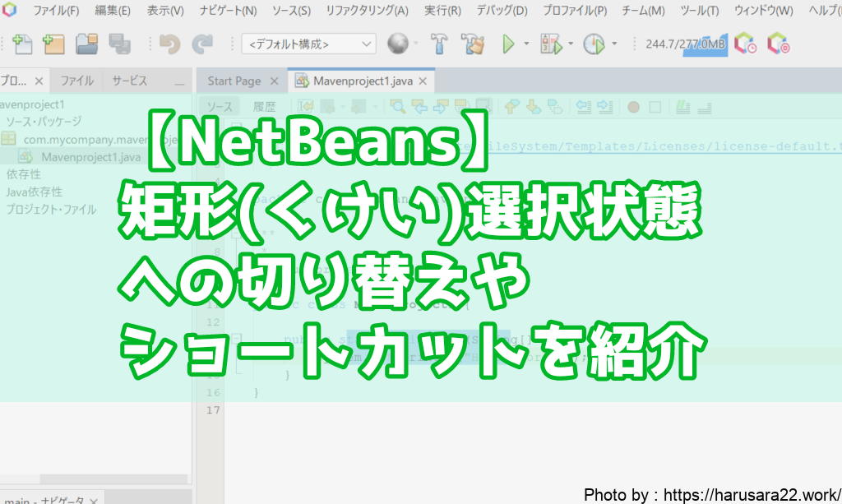Click the Profile Project icon
The width and height of the screenshot is (842, 504).
[x=593, y=44]
